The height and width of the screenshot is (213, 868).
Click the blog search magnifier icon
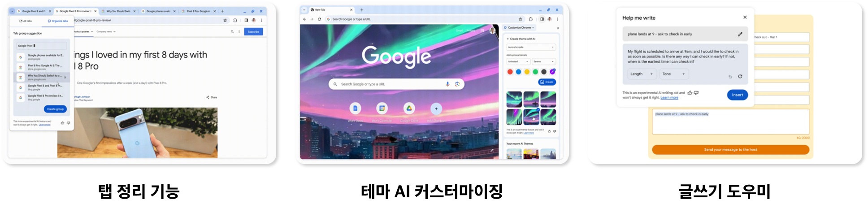232,32
